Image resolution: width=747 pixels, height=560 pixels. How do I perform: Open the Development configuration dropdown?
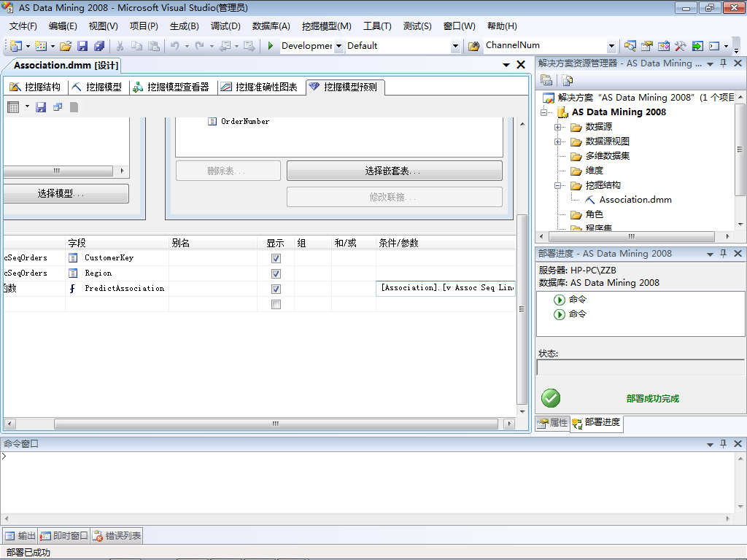tap(338, 46)
